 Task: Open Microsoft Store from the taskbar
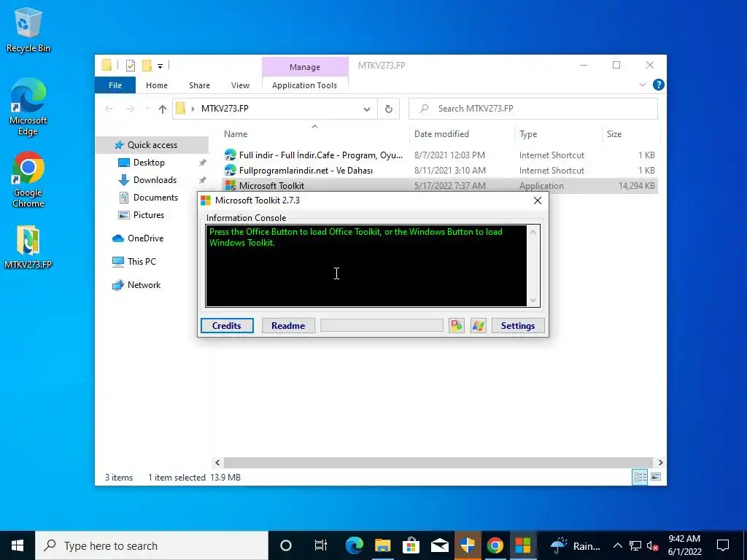tap(411, 545)
